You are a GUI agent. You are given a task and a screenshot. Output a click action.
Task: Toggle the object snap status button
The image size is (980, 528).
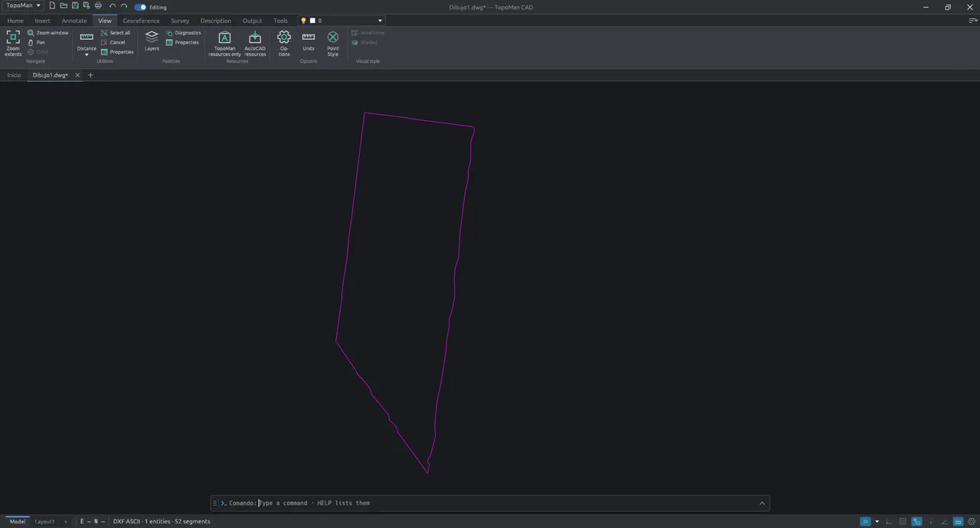pos(865,521)
